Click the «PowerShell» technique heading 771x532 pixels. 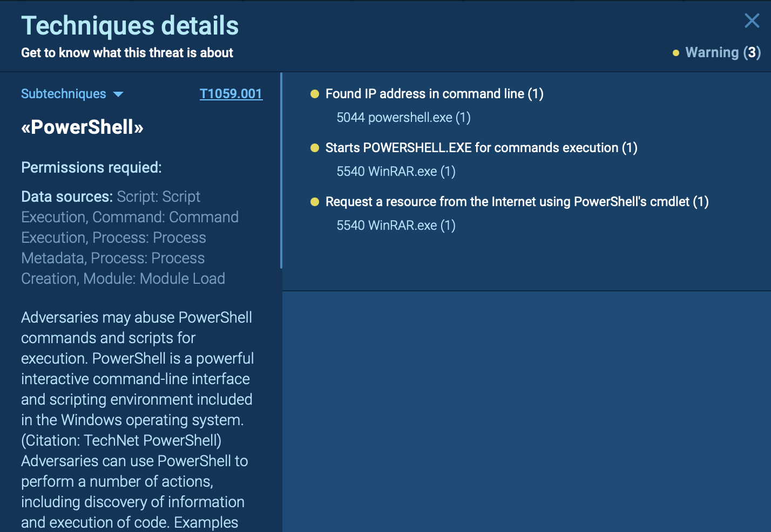click(x=82, y=127)
